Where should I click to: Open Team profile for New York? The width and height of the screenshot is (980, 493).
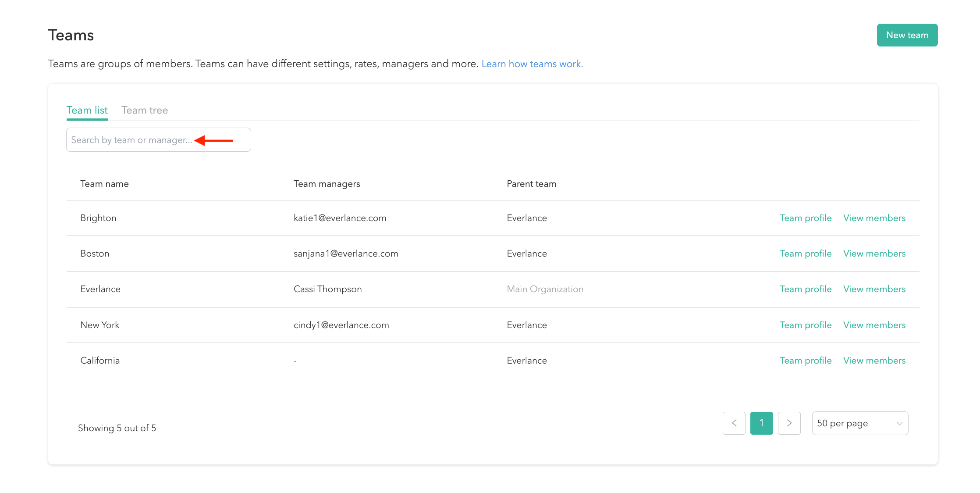(805, 325)
